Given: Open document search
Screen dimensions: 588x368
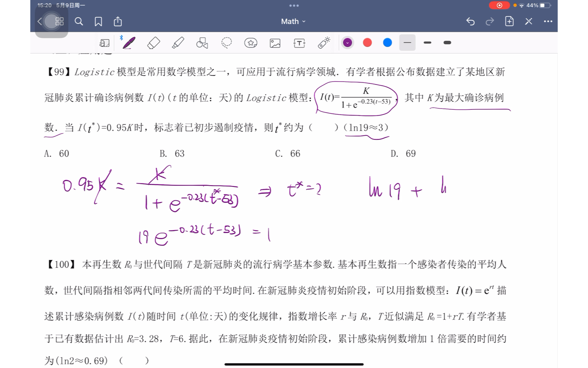Looking at the screenshot, I should pos(79,21).
